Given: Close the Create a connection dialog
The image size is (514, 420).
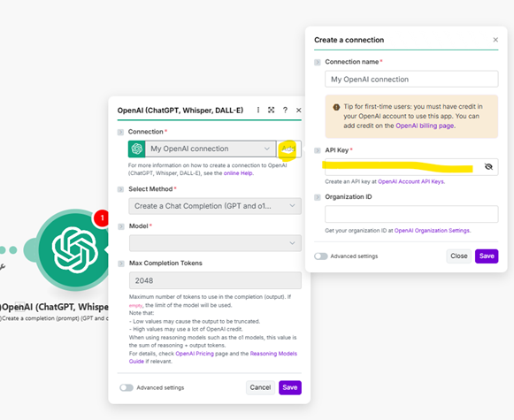Looking at the screenshot, I should 495,40.
